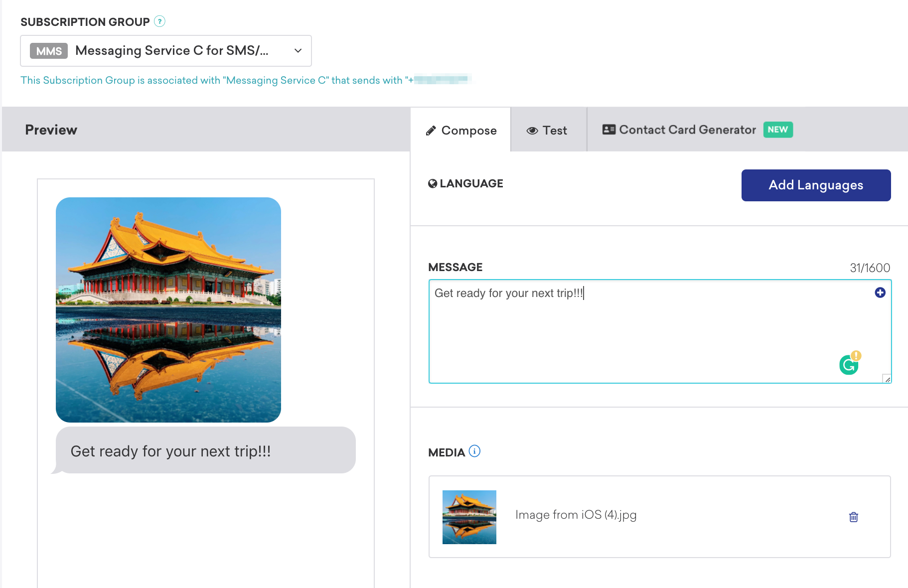Click the contact card icon
This screenshot has height=588, width=908.
[609, 130]
